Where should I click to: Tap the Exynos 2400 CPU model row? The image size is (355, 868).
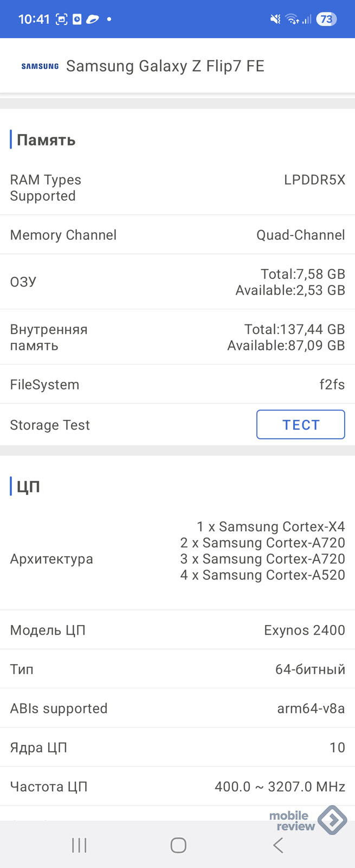point(177,630)
